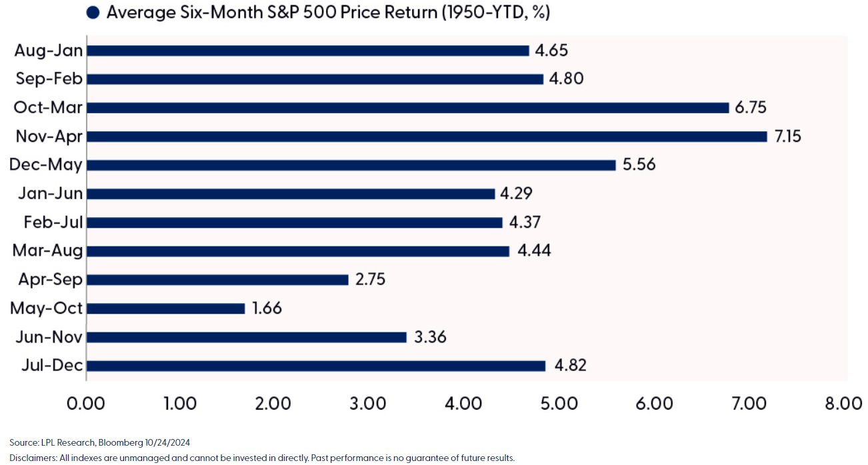Click the Aug-Jan category label
The height and width of the screenshot is (465, 868).
click(49, 51)
